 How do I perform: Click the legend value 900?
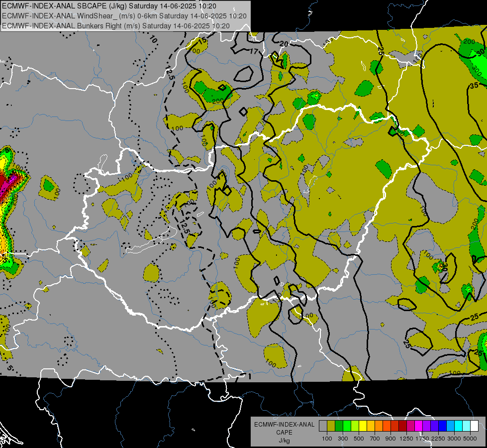(x=390, y=439)
